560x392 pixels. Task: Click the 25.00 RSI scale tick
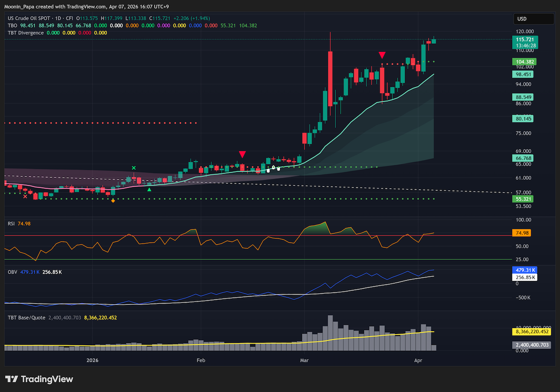pyautogui.click(x=521, y=259)
